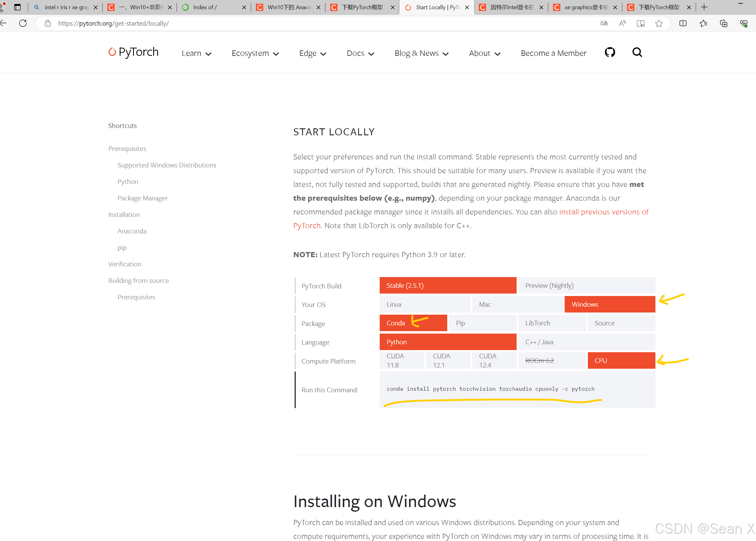Jump to Package Manager shortcut
Viewport: 756px width, 541px height.
point(142,198)
